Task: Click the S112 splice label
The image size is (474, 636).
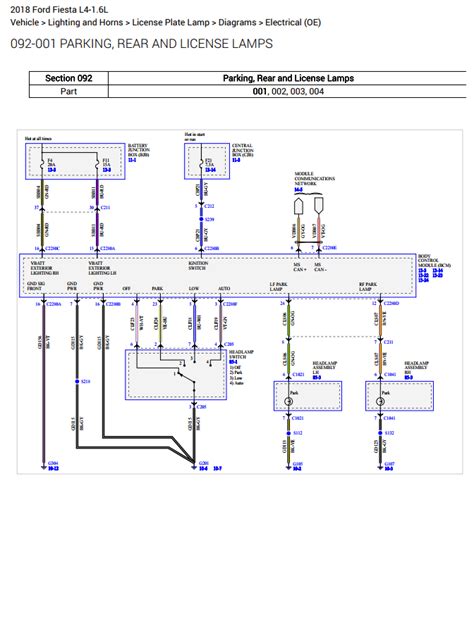Action: [x=298, y=433]
